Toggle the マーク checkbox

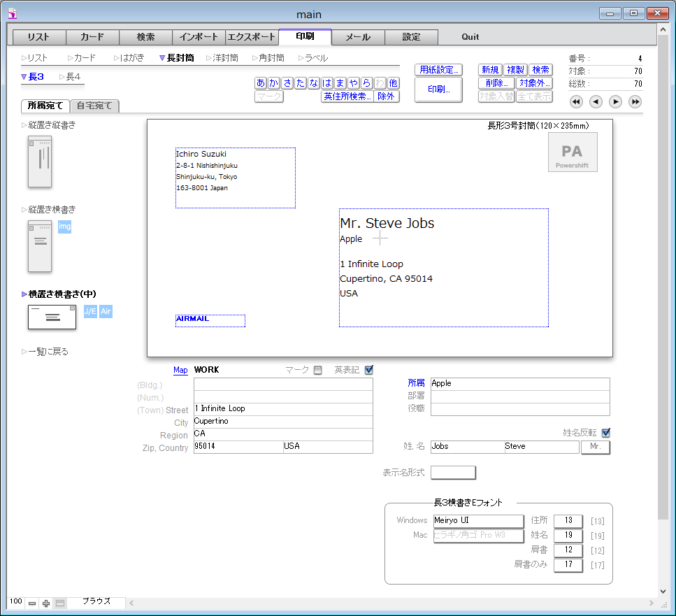point(318,370)
